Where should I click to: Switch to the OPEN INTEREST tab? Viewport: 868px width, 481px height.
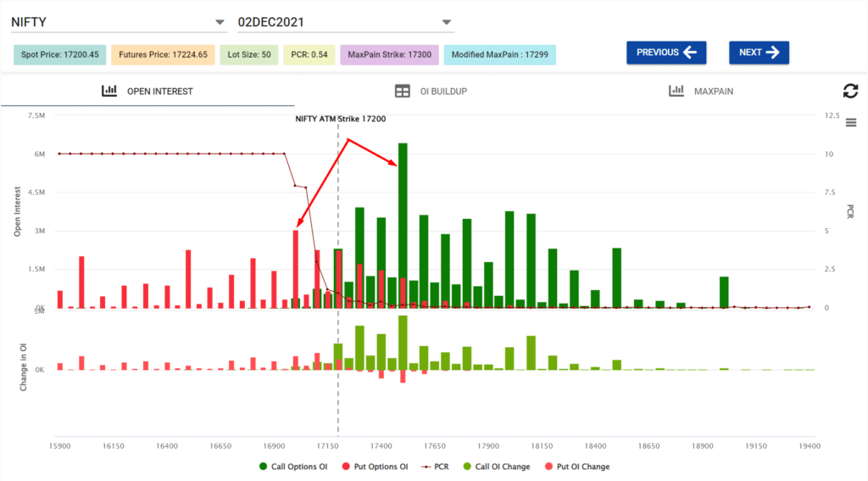147,91
